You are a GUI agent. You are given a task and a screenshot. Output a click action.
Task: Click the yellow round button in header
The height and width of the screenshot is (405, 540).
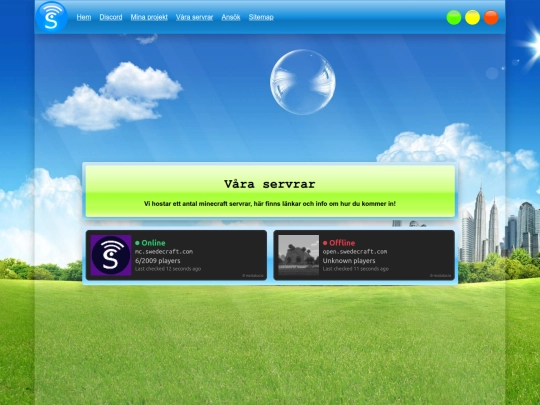click(472, 18)
